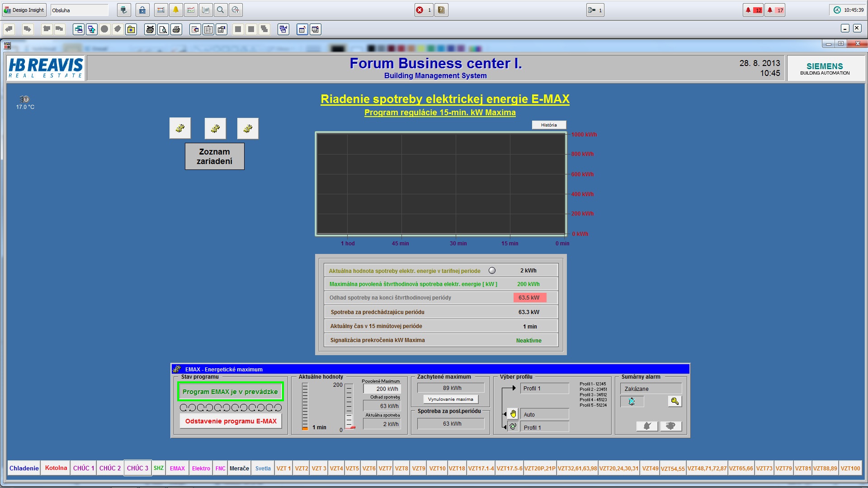Click the yellow folder favorites icon
Screen dimensions: 868x488
[x=131, y=29]
